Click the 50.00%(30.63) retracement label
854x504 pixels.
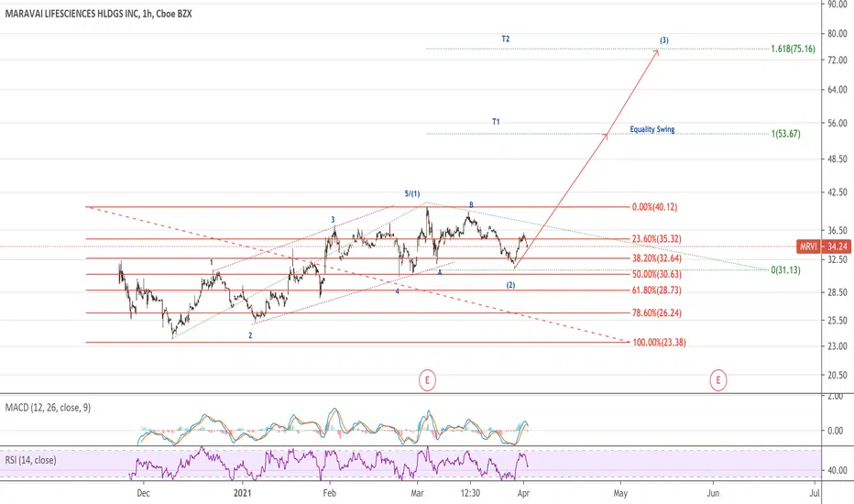656,274
